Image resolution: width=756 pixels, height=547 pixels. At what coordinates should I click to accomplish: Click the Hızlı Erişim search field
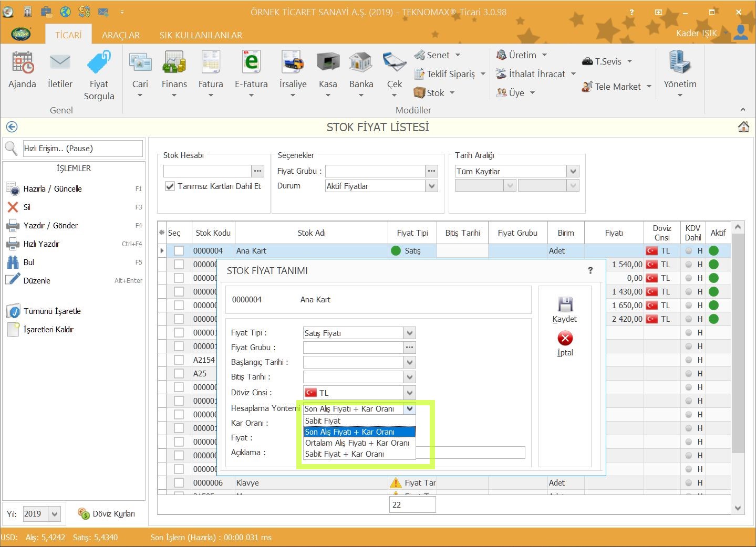coord(82,149)
